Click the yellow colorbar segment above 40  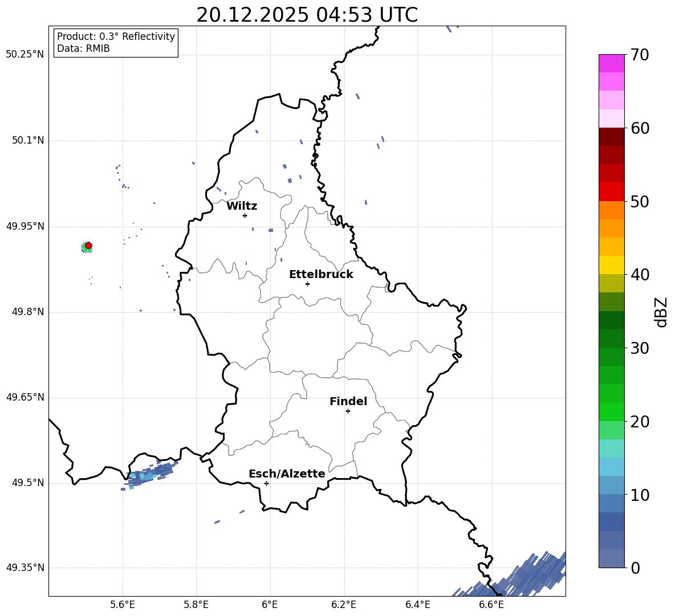(x=611, y=265)
